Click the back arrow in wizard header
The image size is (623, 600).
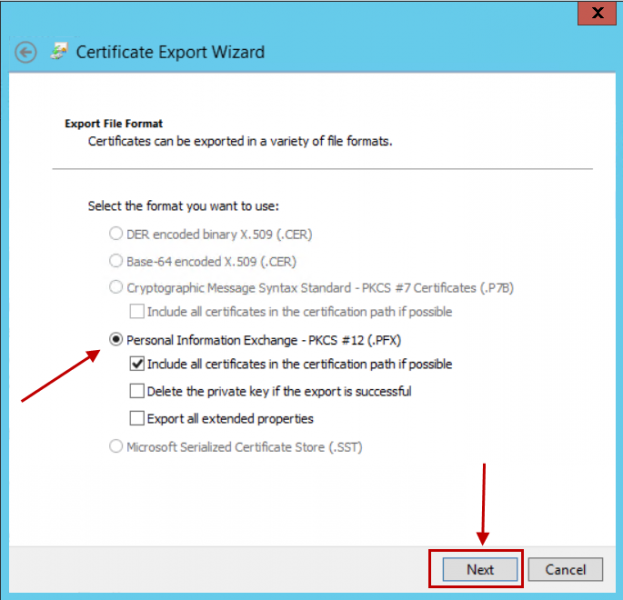coord(26,52)
